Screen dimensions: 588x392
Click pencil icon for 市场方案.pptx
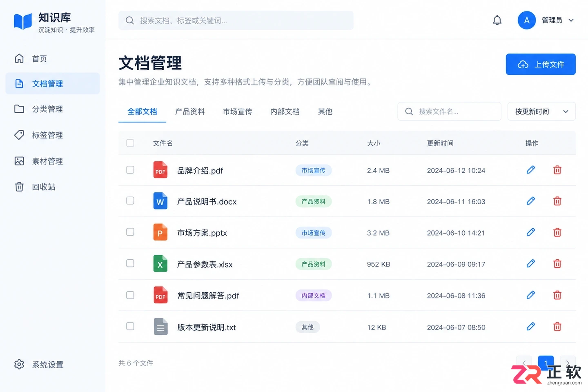531,232
